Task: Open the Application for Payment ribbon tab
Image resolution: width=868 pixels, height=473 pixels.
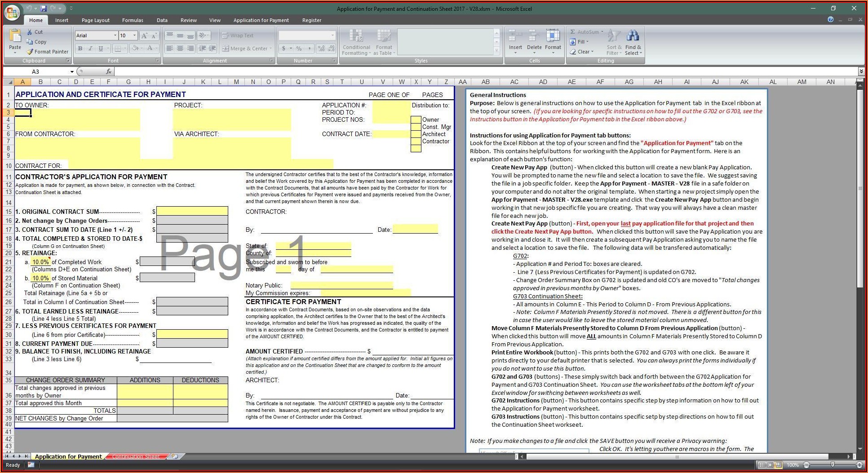Action: pyautogui.click(x=261, y=20)
